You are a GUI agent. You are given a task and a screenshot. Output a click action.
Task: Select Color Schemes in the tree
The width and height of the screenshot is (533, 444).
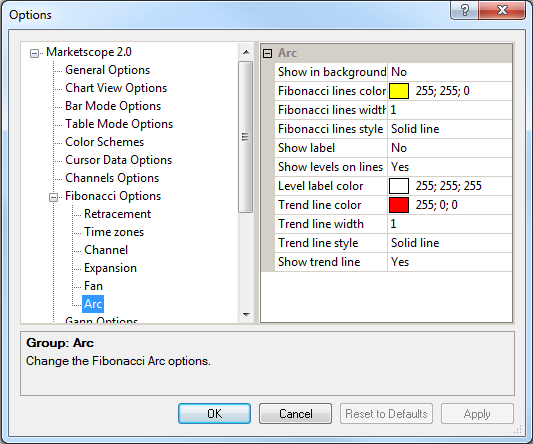[x=104, y=142]
